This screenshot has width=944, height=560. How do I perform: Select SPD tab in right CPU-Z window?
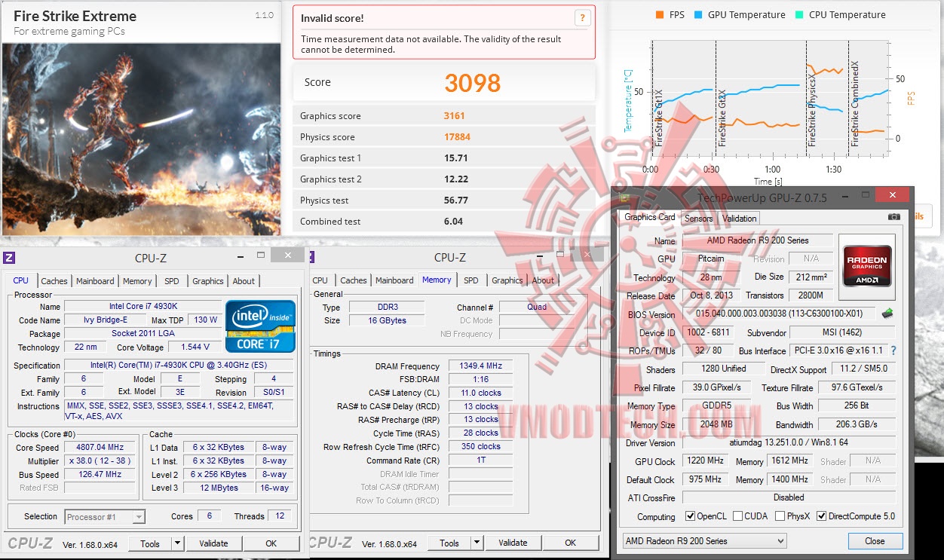471,280
